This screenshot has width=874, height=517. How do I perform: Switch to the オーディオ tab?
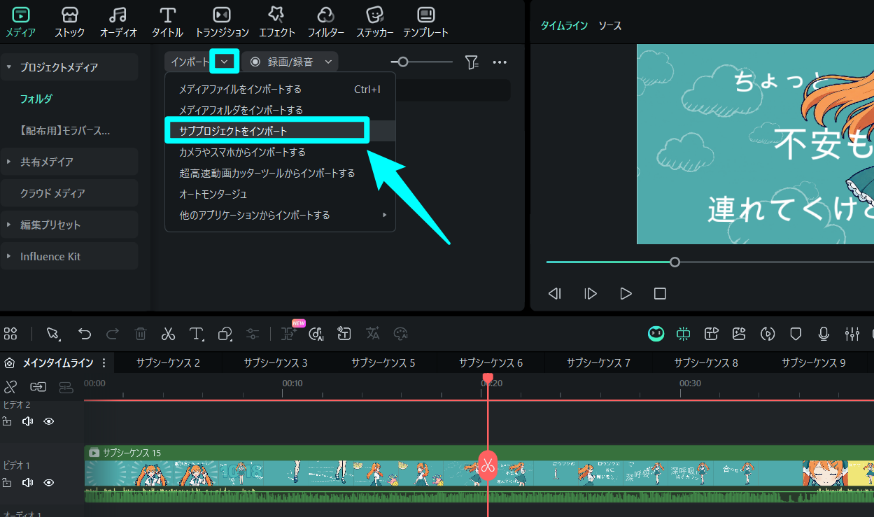[x=118, y=22]
